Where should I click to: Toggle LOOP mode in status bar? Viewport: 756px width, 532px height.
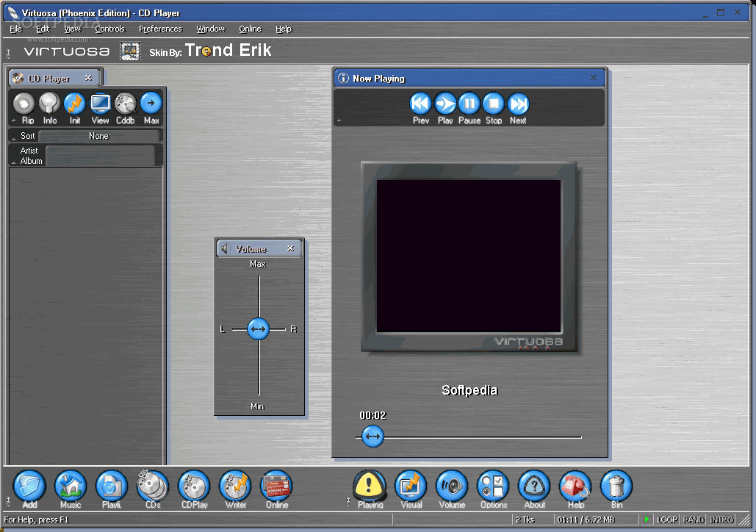point(667,520)
